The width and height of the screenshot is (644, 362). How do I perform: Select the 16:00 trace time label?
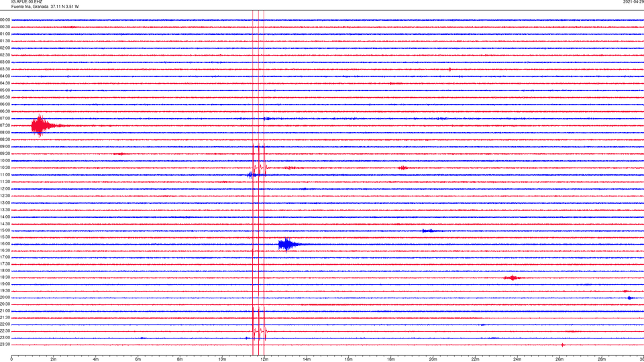coord(5,244)
